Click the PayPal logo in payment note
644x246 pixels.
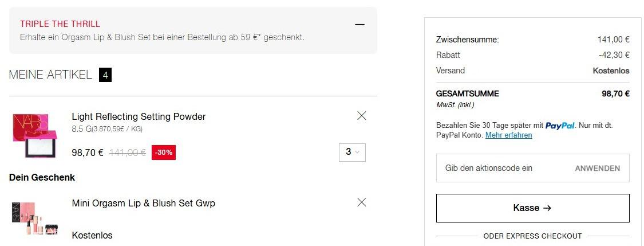pyautogui.click(x=560, y=126)
